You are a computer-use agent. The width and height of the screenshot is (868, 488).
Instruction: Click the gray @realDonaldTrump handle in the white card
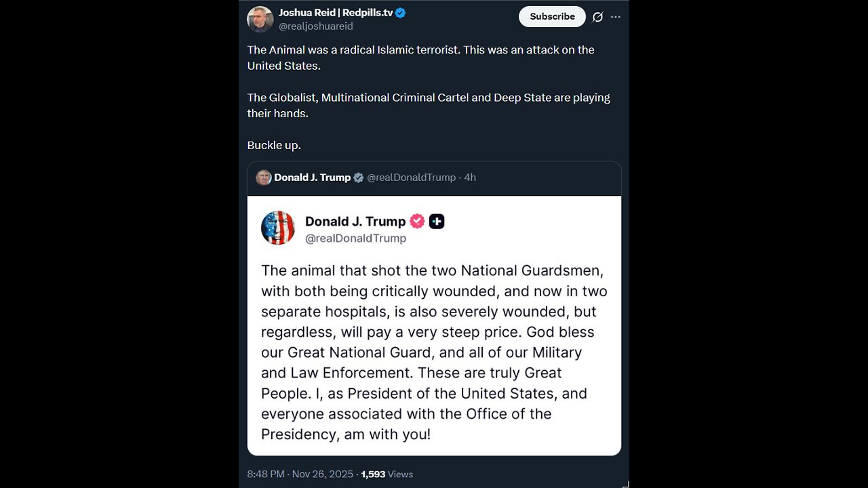coord(355,239)
